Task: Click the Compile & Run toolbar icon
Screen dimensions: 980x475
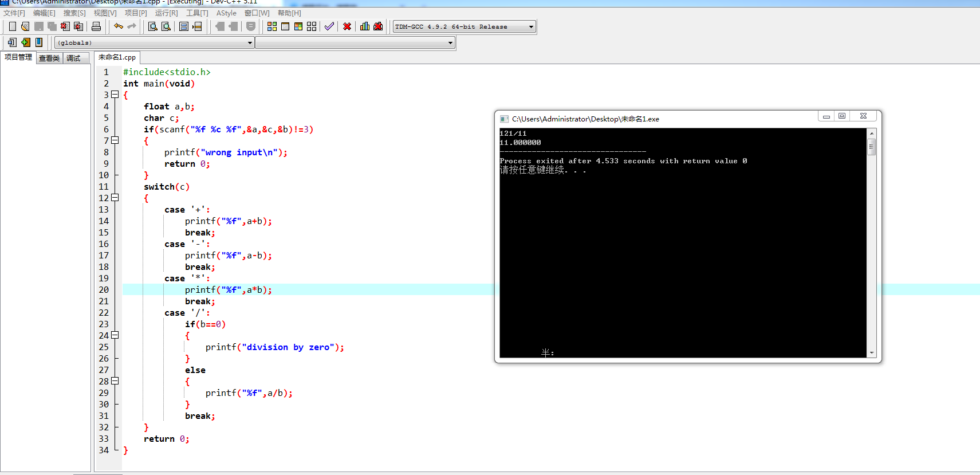Action: click(298, 26)
